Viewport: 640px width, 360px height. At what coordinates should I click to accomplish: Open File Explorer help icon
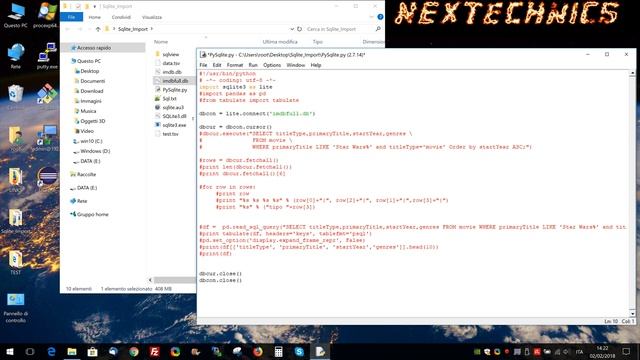tap(380, 17)
